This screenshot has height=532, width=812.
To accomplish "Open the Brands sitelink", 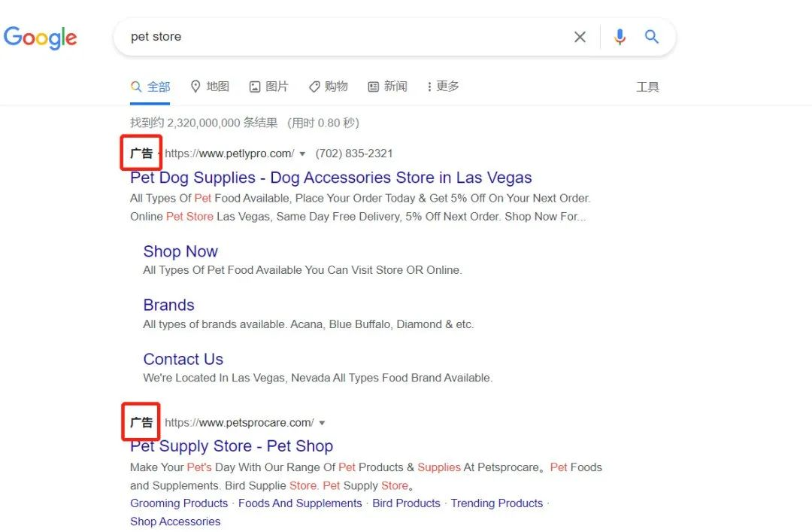I will tap(169, 305).
